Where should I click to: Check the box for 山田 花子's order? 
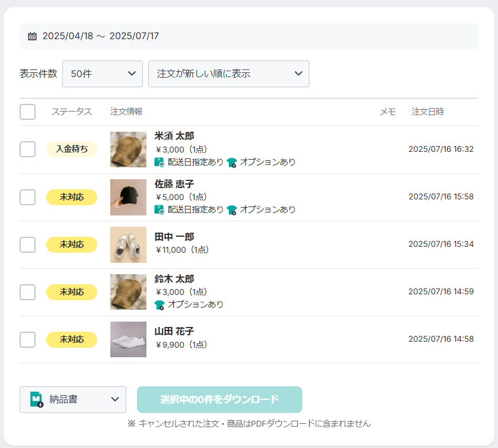[28, 339]
